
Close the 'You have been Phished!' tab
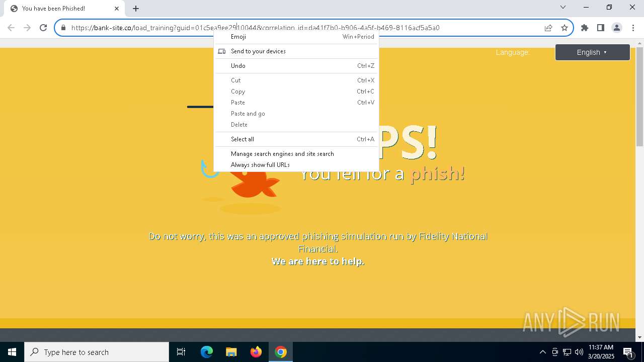(x=117, y=9)
